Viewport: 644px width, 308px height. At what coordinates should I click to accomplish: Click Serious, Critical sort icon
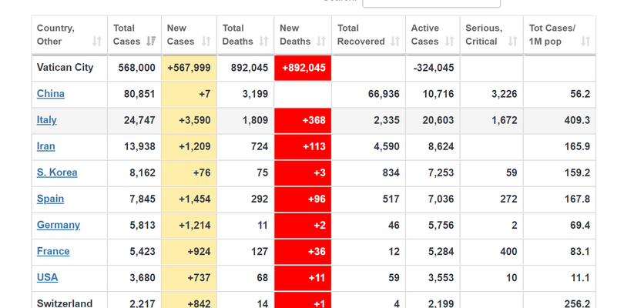512,41
